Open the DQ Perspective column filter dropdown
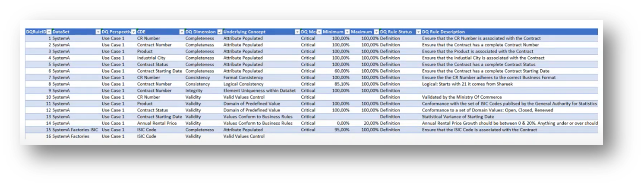 133,32
